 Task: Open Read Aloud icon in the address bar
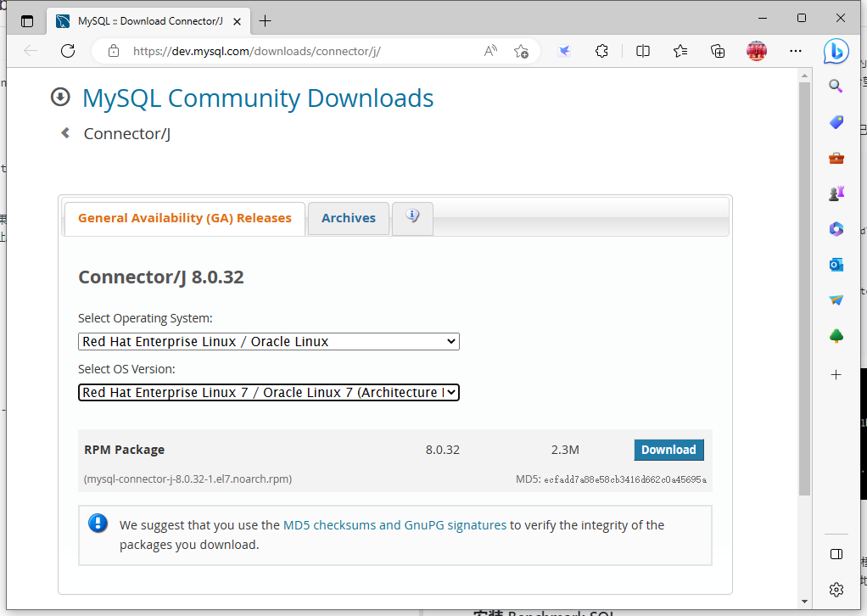point(490,51)
